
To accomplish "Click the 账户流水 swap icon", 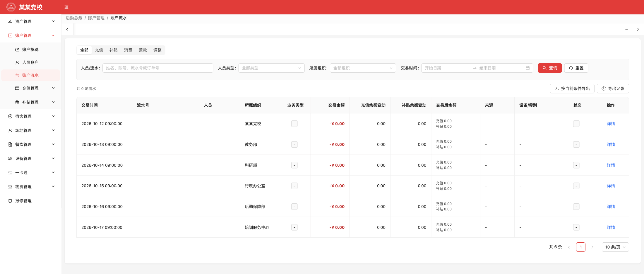I will point(17,75).
